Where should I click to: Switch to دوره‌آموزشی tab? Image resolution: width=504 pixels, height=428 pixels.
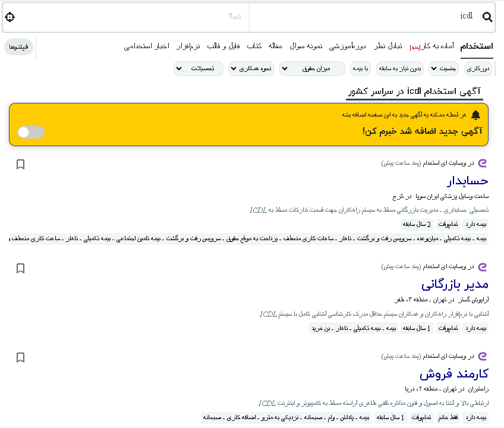point(348,46)
